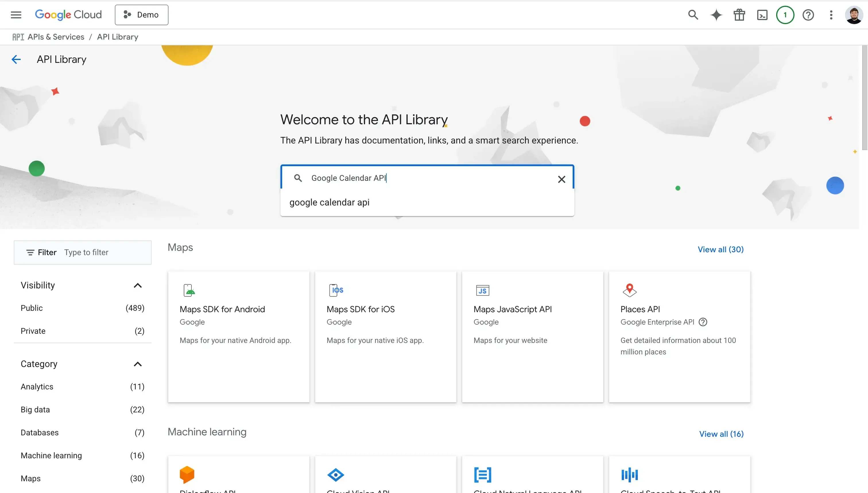The width and height of the screenshot is (868, 493).
Task: Click the API breadcrumb icon
Action: pos(18,37)
